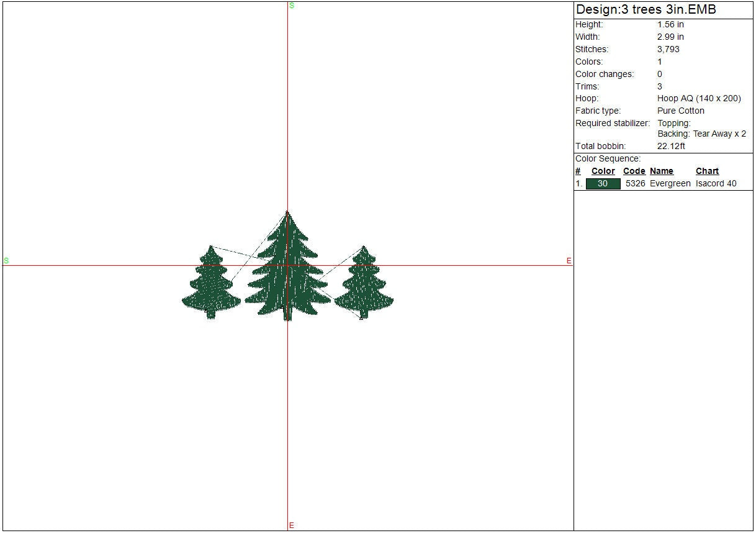
Task: Click the Chart column header
Action: pos(707,171)
